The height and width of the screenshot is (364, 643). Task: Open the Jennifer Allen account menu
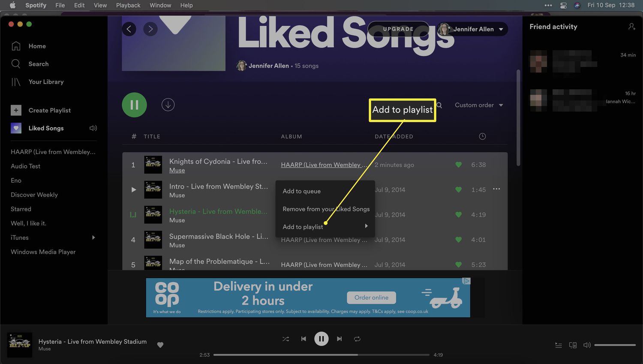click(x=472, y=29)
